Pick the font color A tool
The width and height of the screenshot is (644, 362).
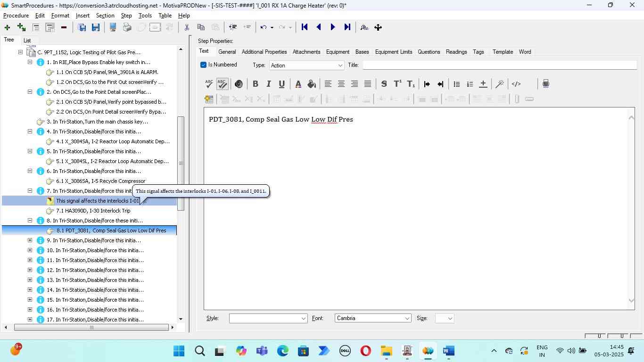pyautogui.click(x=298, y=84)
